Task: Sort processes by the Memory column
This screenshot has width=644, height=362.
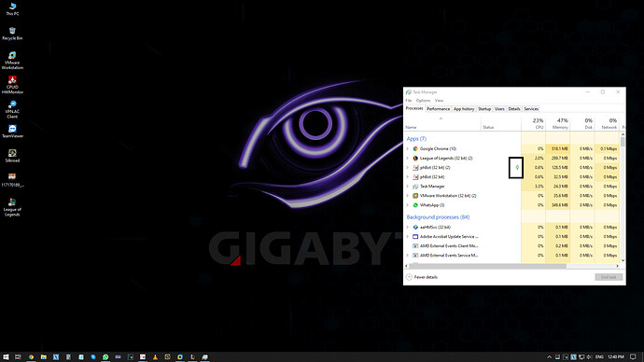Action: (557, 123)
